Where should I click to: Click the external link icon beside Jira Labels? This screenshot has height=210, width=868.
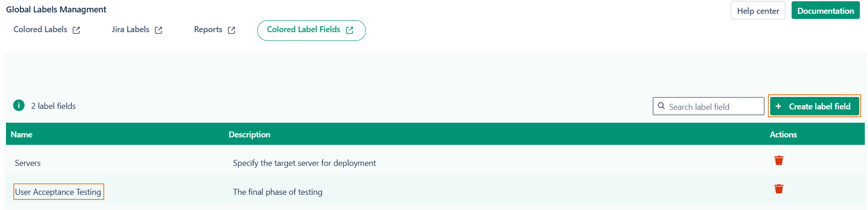point(158,30)
